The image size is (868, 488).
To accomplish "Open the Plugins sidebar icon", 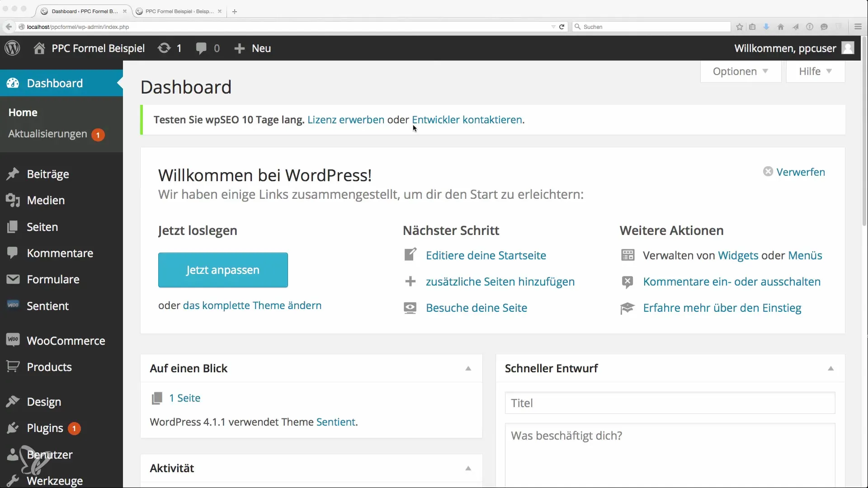I will point(13,427).
